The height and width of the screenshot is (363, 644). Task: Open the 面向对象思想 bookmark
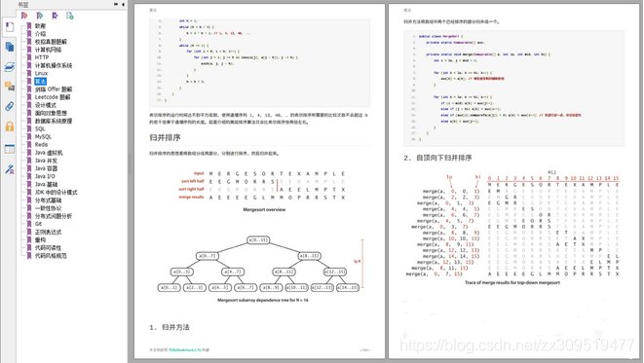51,113
